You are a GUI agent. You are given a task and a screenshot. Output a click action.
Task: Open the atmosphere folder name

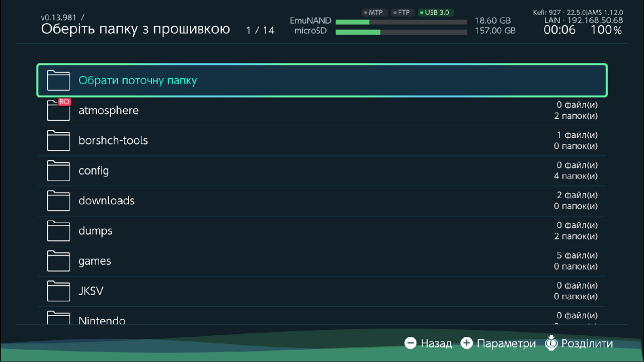click(109, 111)
